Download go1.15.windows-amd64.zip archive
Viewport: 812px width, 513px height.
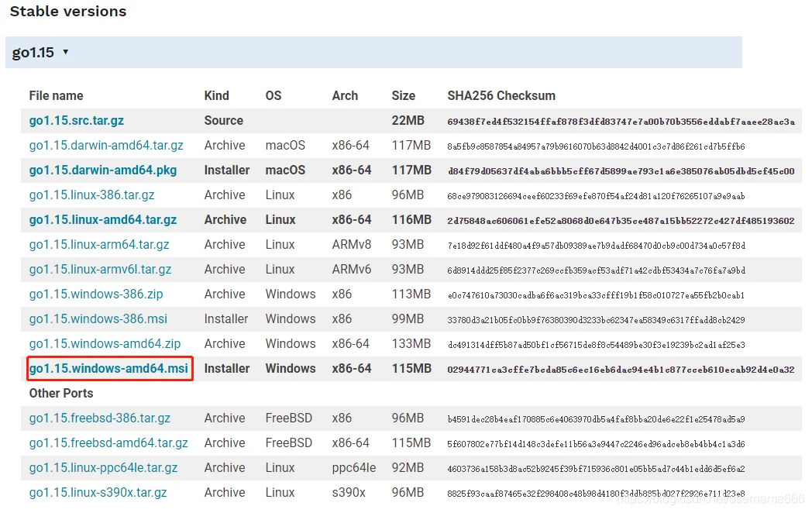(x=105, y=344)
